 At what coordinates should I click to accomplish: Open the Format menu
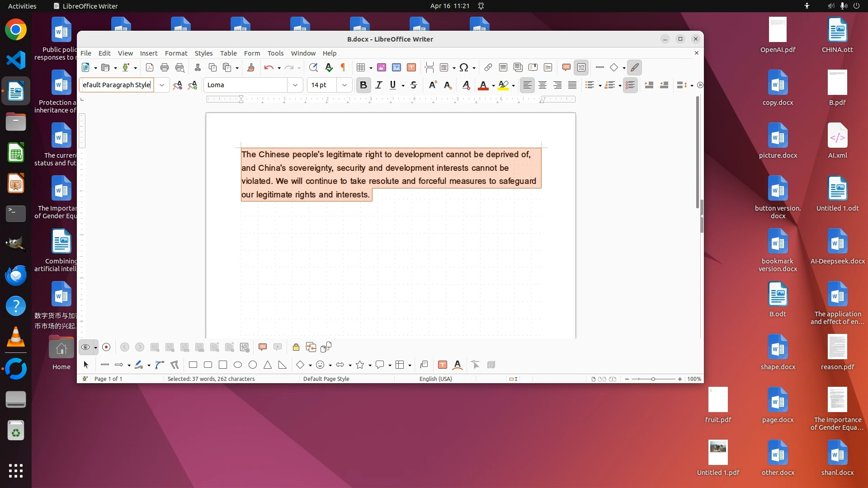tap(176, 53)
